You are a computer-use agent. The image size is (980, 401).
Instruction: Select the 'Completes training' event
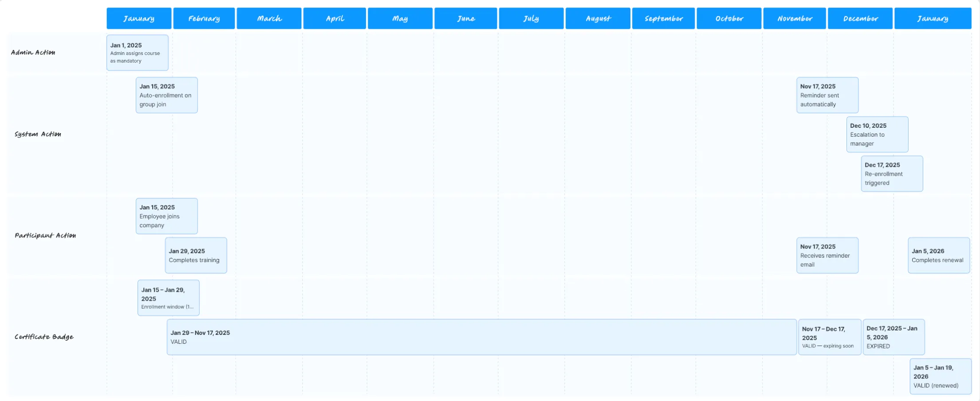(196, 255)
